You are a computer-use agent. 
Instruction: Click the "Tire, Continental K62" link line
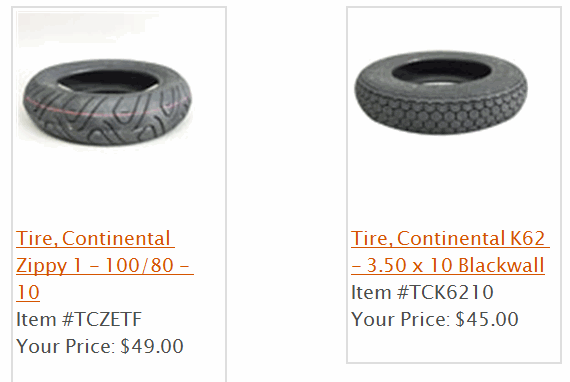450,238
